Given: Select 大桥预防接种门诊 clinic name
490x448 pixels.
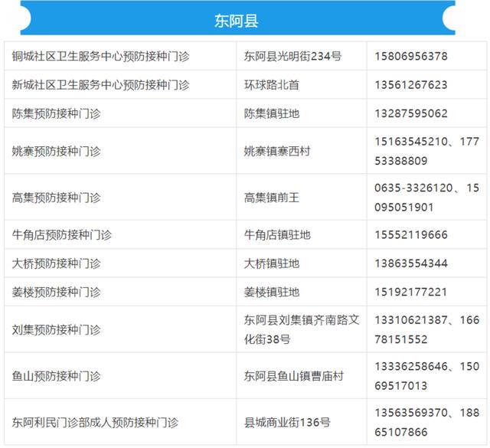Looking at the screenshot, I should tap(56, 263).
